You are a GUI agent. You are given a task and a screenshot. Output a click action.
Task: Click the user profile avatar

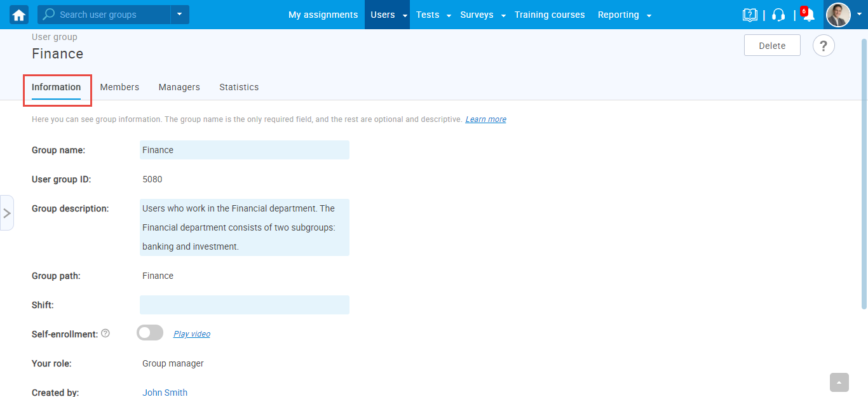pyautogui.click(x=838, y=15)
